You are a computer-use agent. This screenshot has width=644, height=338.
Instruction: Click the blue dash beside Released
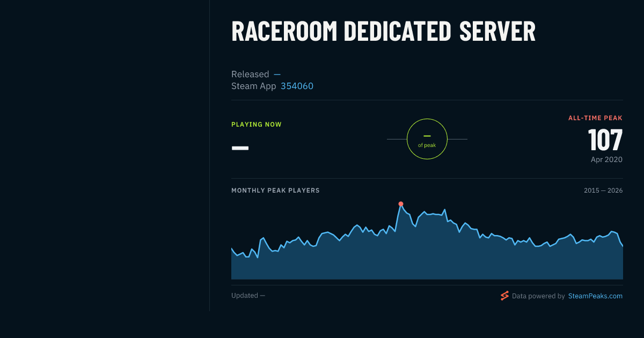(277, 74)
